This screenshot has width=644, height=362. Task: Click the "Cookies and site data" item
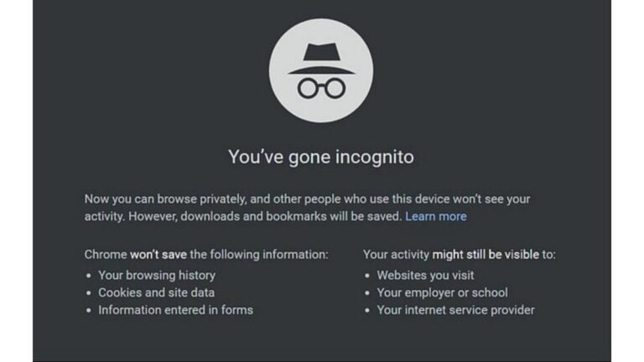point(156,292)
